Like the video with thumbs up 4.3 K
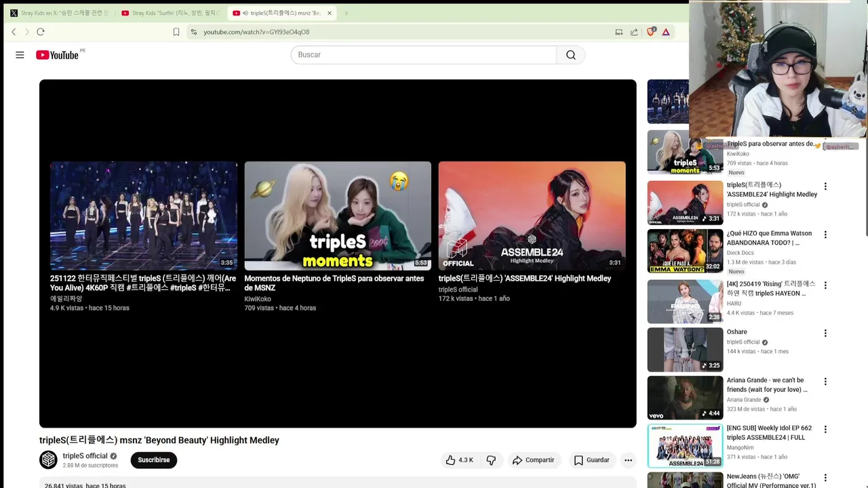The image size is (868, 488). click(459, 460)
